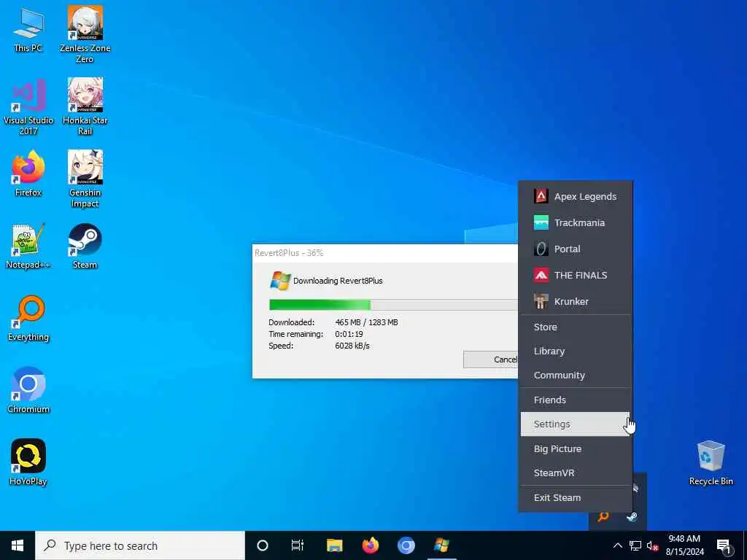Image resolution: width=747 pixels, height=560 pixels.
Task: Launch Portal from Steam menu
Action: tap(576, 249)
